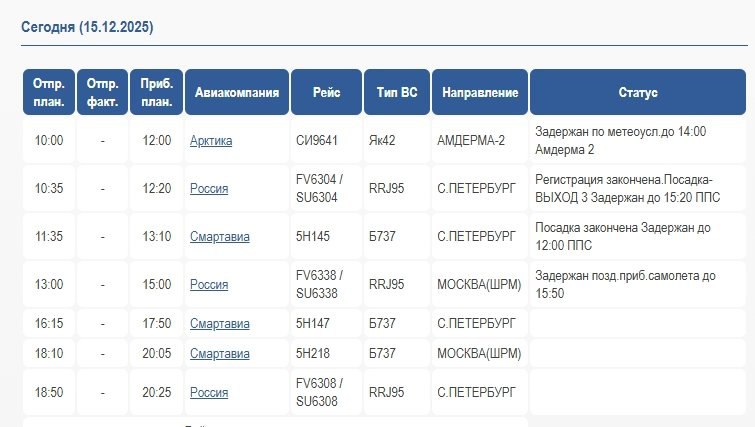Select the Тип ВС column header

[x=396, y=92]
